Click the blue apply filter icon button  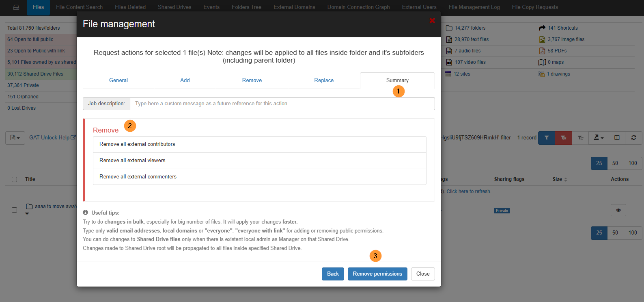[x=547, y=138]
